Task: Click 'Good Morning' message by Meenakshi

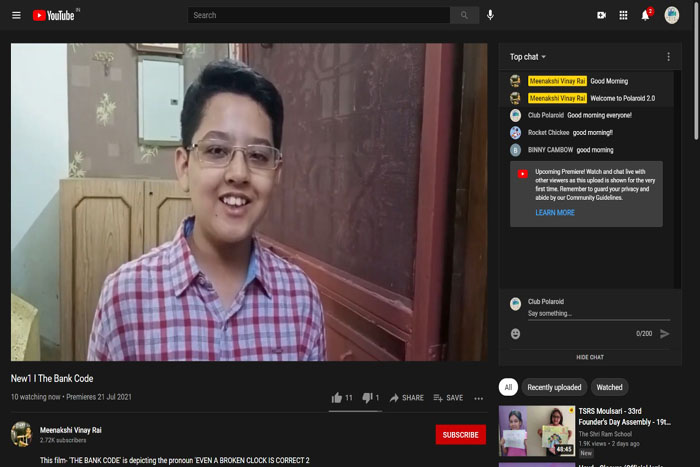Action: click(609, 81)
